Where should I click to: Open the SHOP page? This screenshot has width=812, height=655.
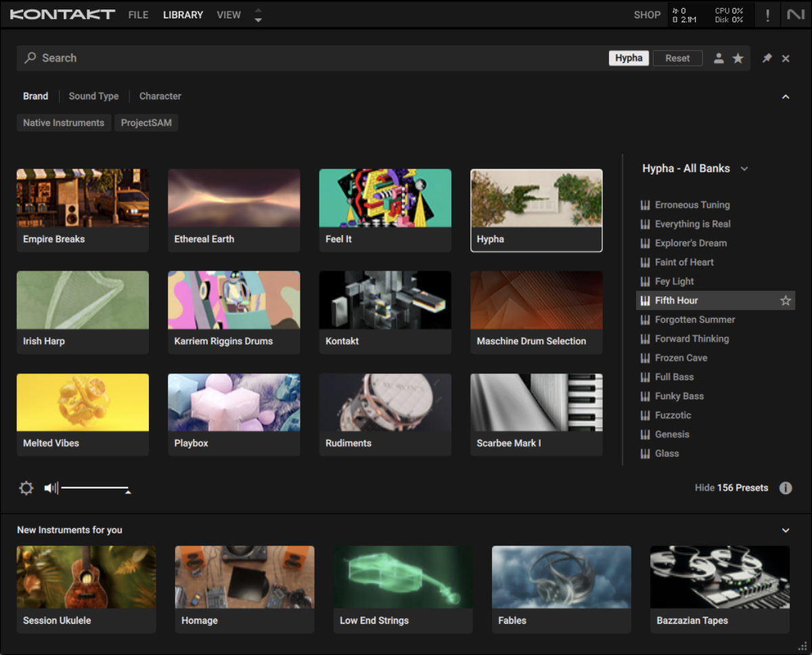coord(647,15)
